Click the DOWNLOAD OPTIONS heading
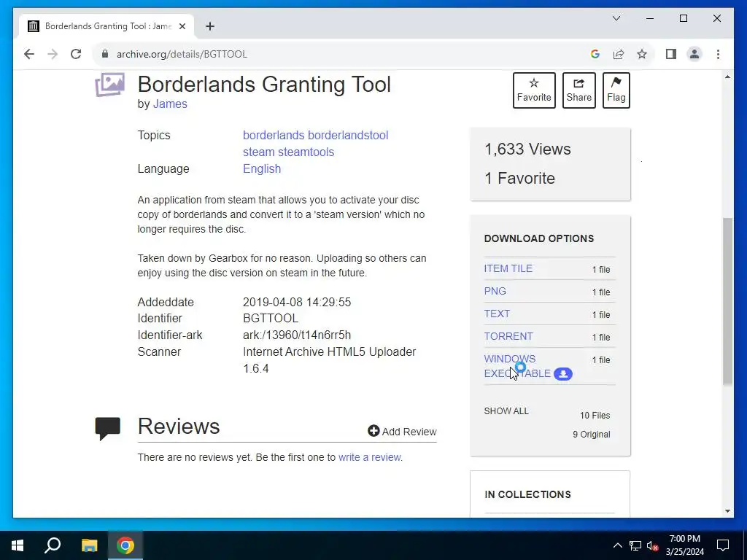 [x=539, y=238]
